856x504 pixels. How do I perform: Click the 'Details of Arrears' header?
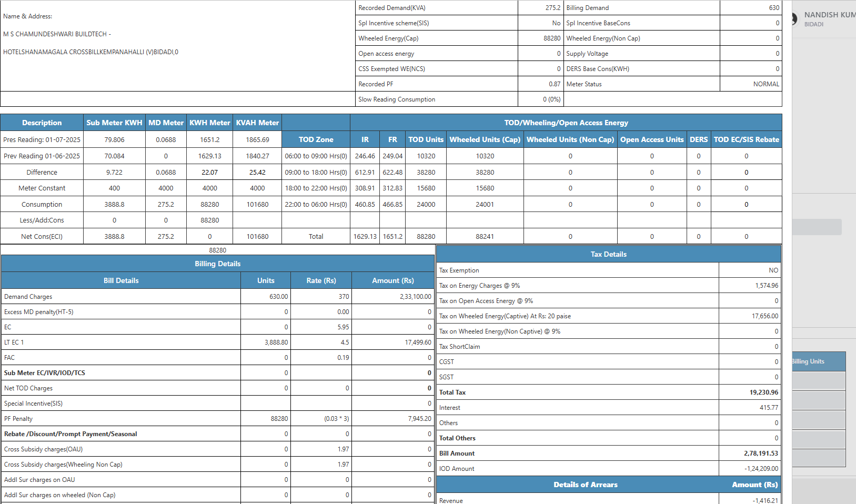pyautogui.click(x=585, y=485)
